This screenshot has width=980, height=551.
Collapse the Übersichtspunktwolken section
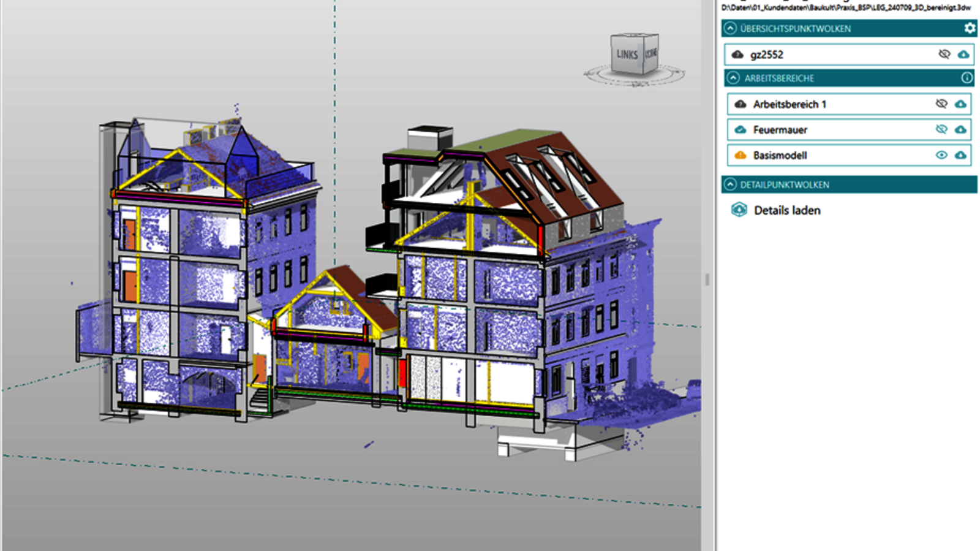tap(730, 29)
